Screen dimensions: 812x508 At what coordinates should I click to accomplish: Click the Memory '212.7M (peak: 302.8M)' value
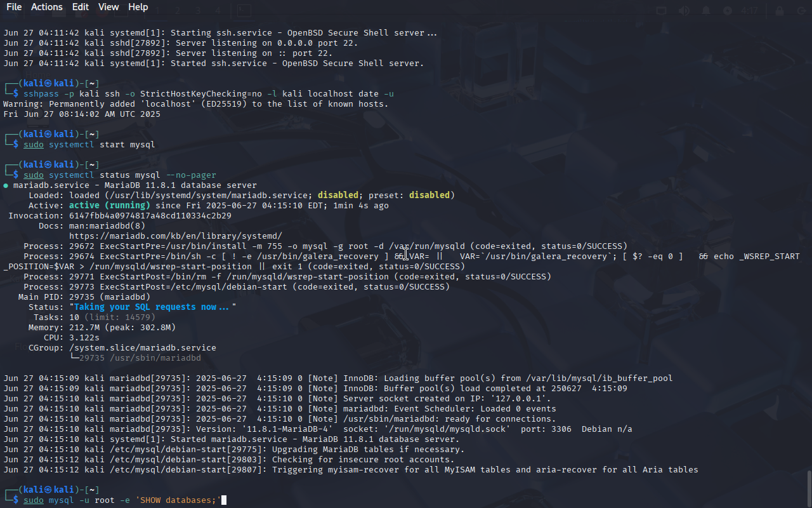pos(122,328)
